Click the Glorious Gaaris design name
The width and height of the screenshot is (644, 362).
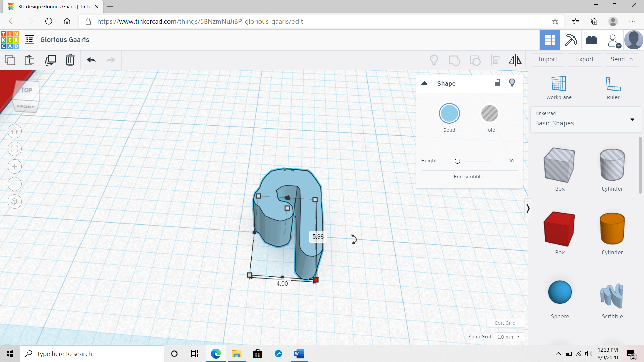tap(65, 40)
